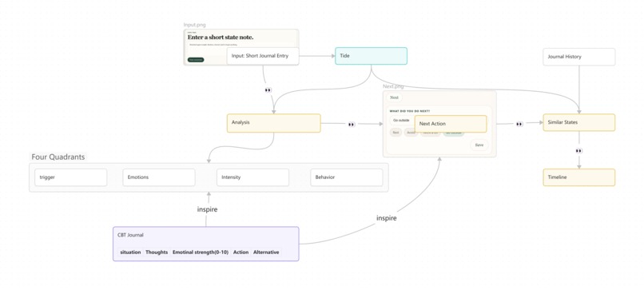
Task: Select the Journal History card
Action: (x=579, y=57)
